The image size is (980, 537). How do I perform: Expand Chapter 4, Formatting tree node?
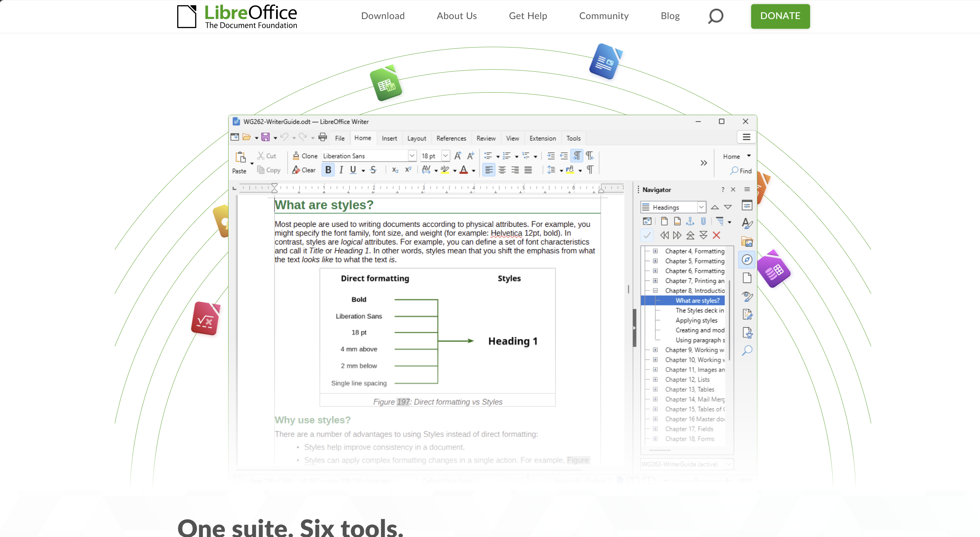(x=655, y=251)
